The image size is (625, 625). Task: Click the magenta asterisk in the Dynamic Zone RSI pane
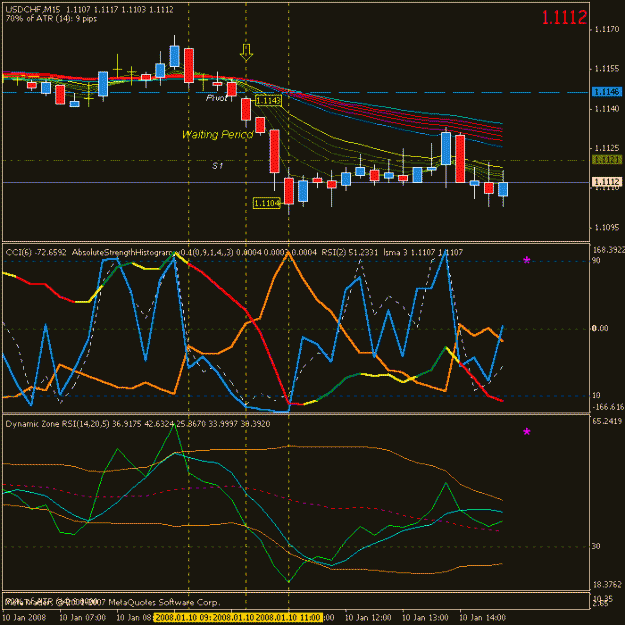pyautogui.click(x=527, y=432)
